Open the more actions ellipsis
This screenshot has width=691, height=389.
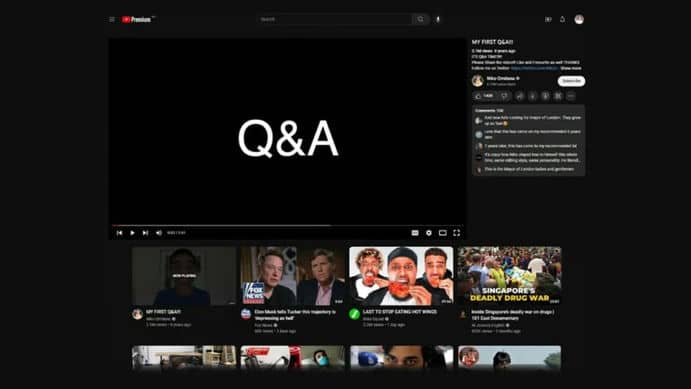(571, 96)
